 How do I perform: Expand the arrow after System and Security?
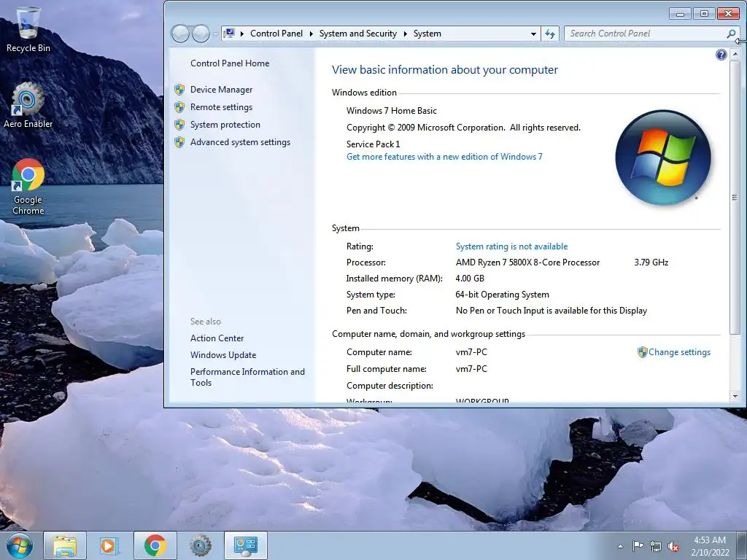coord(406,34)
